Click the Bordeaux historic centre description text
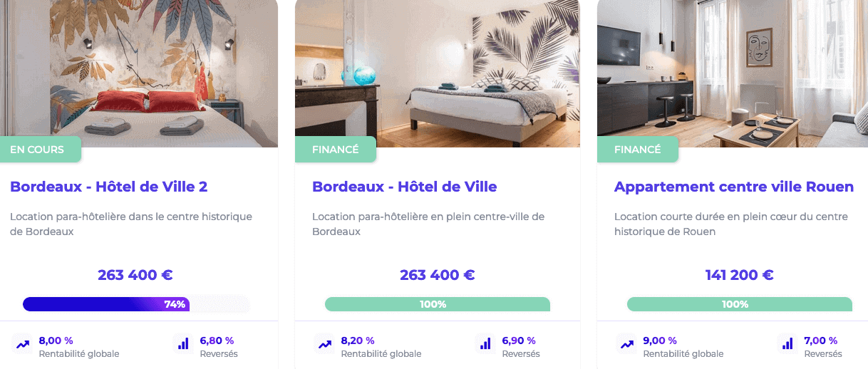This screenshot has width=868, height=369. click(x=131, y=224)
